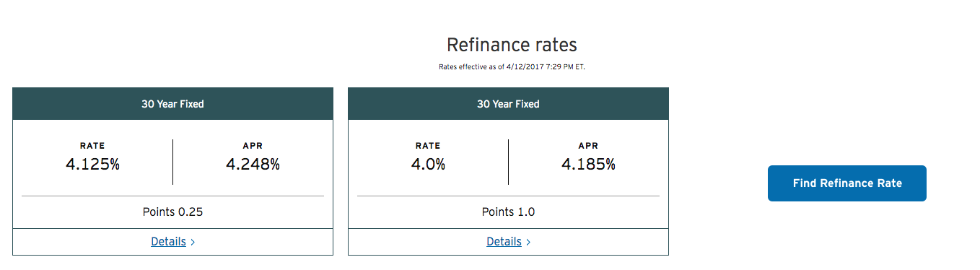This screenshot has height=270, width=980.
Task: Click APR label in second card
Action: [x=588, y=146]
